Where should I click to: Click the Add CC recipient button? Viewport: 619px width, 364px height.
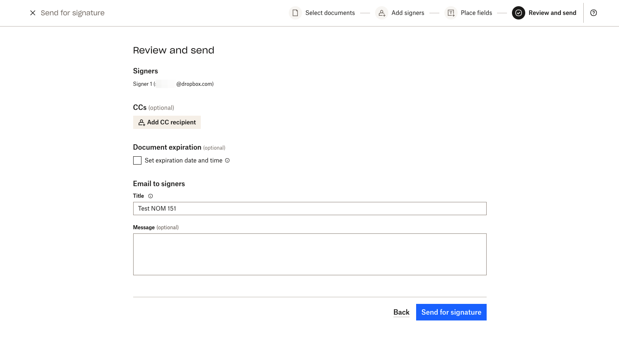[167, 122]
